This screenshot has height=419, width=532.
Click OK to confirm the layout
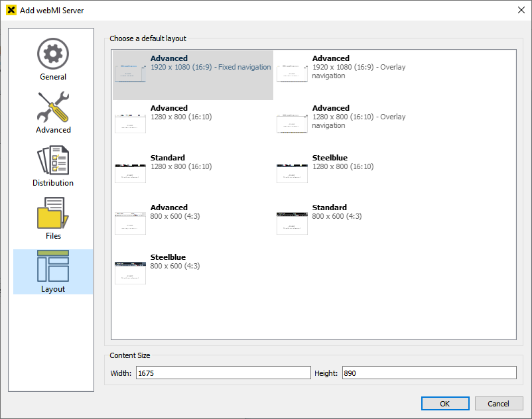pyautogui.click(x=444, y=403)
